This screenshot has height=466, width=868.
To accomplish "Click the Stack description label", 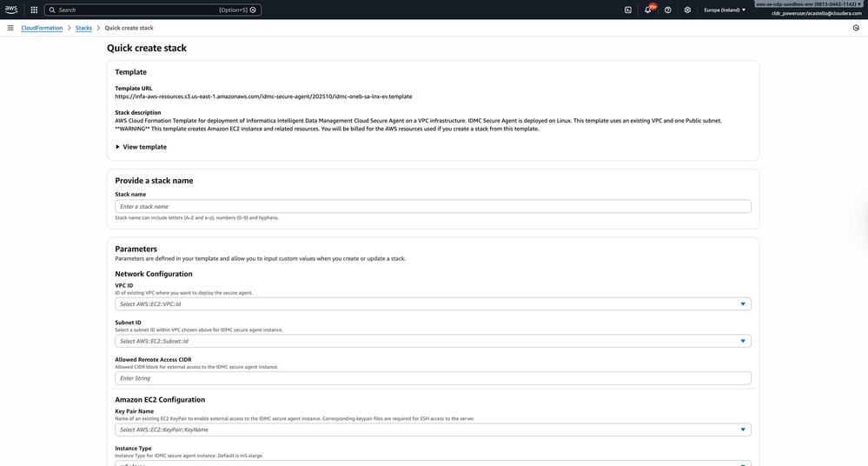I will pos(138,112).
